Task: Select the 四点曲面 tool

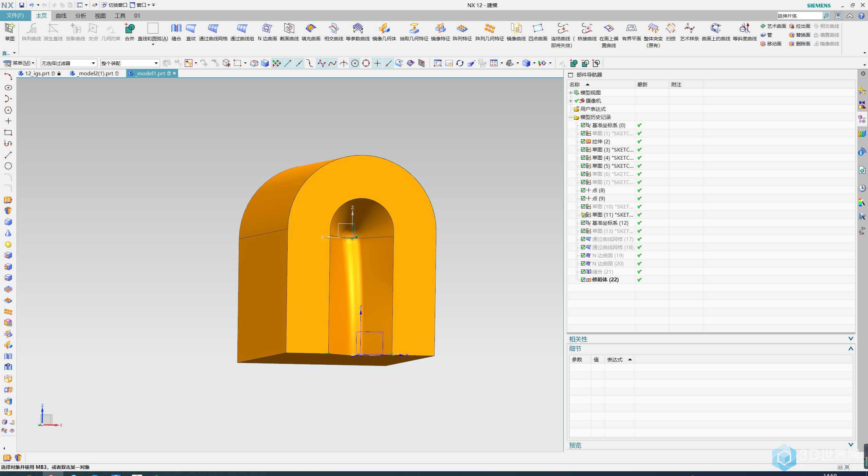Action: [x=538, y=32]
